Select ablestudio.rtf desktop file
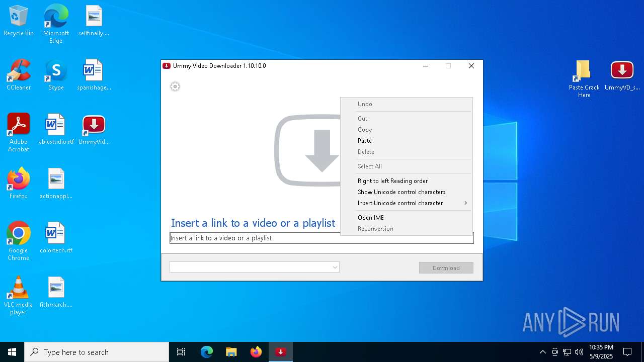Viewport: 644px width, 362px height. point(56,130)
